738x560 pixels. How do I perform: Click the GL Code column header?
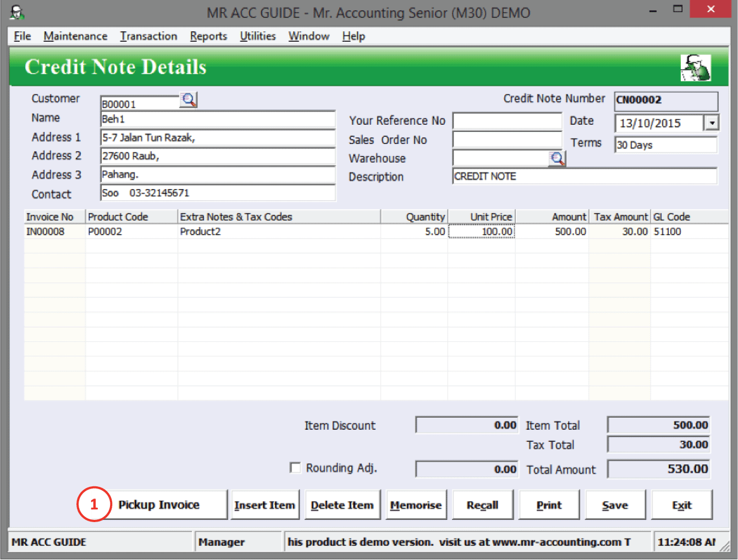coord(690,217)
